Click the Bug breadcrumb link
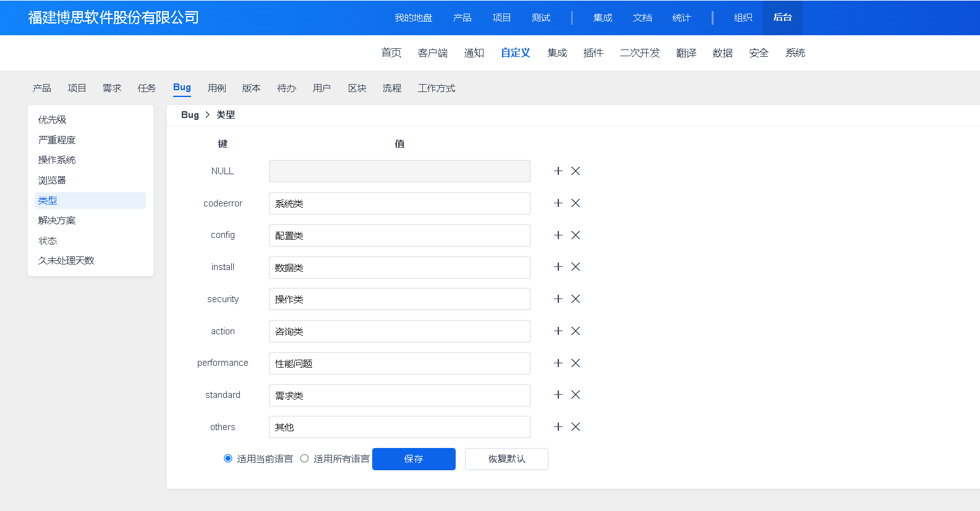The height and width of the screenshot is (511, 980). coord(190,115)
